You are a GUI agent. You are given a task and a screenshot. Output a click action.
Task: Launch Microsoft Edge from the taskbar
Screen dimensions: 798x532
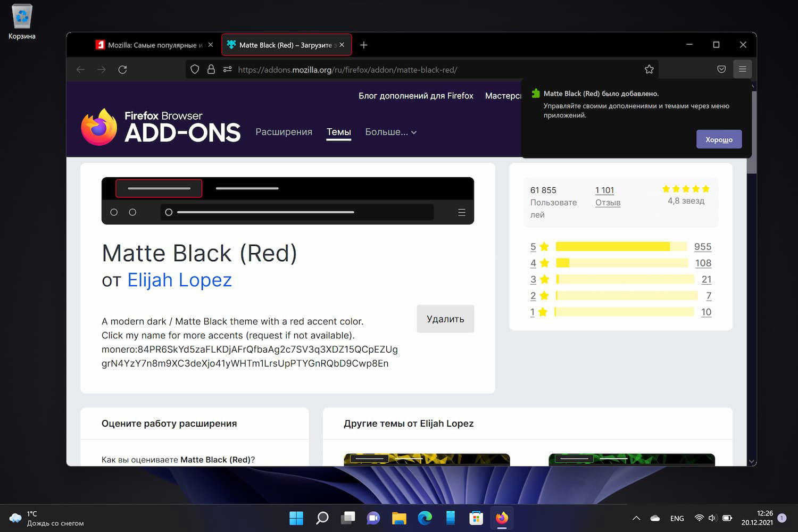click(x=425, y=518)
